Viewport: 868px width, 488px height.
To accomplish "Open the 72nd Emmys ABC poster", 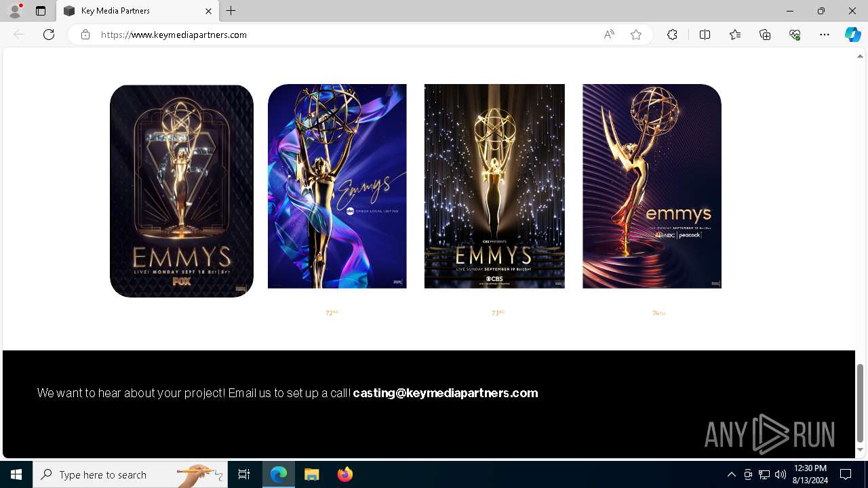I will tap(337, 186).
